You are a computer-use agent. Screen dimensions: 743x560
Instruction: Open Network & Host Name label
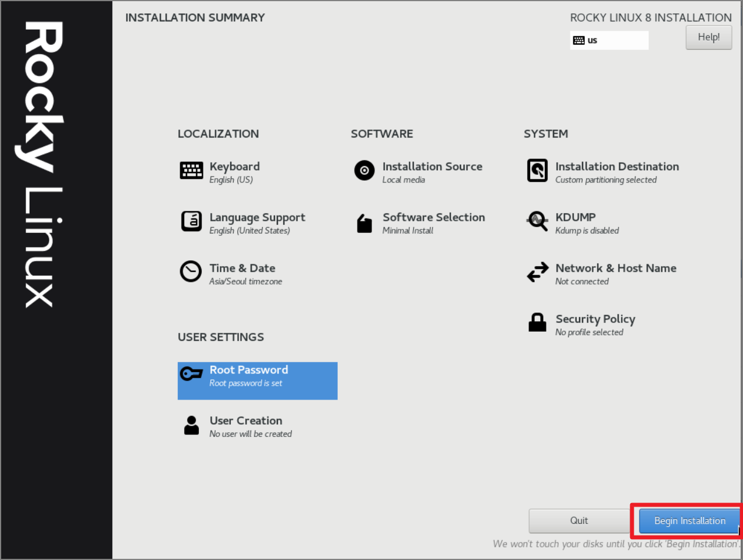click(616, 268)
